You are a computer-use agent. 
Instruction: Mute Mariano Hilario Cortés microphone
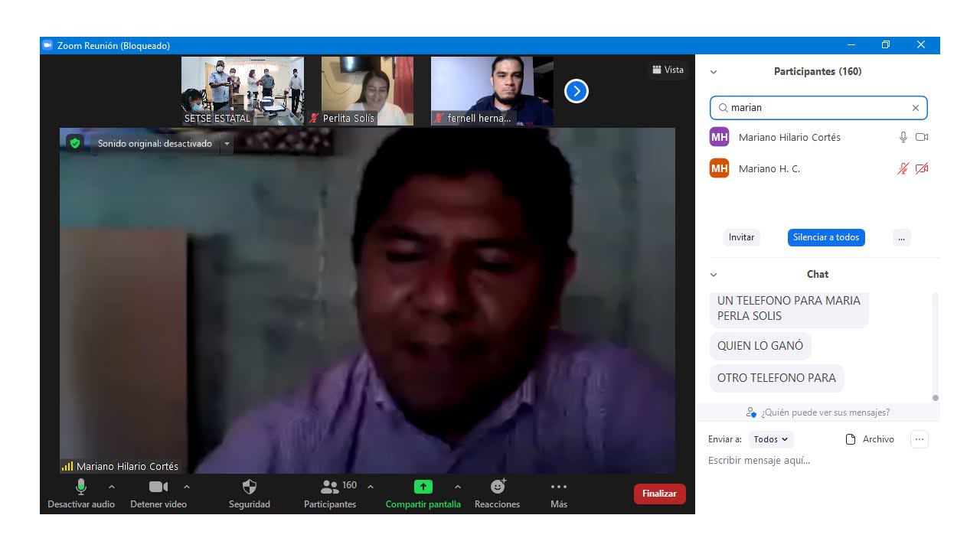tap(903, 137)
